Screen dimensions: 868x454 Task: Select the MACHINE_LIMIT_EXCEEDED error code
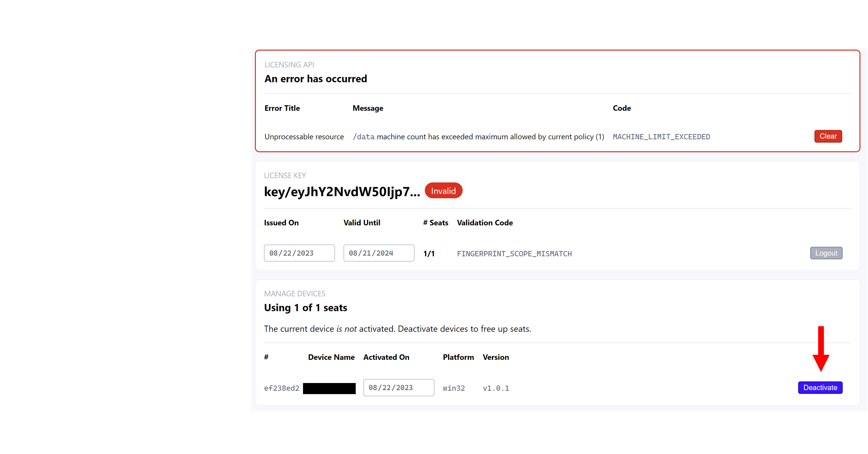[x=661, y=137]
